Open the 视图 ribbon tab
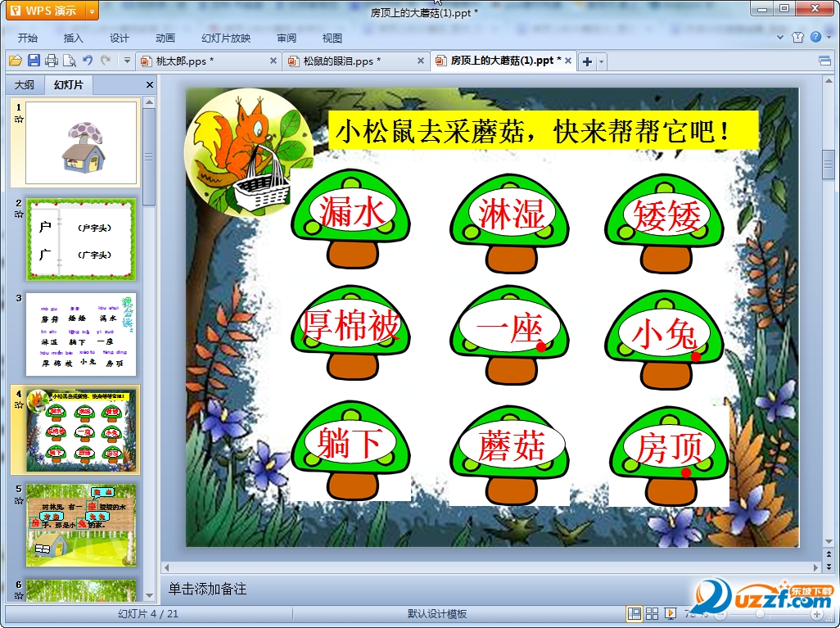The width and height of the screenshot is (840, 628). pos(332,38)
